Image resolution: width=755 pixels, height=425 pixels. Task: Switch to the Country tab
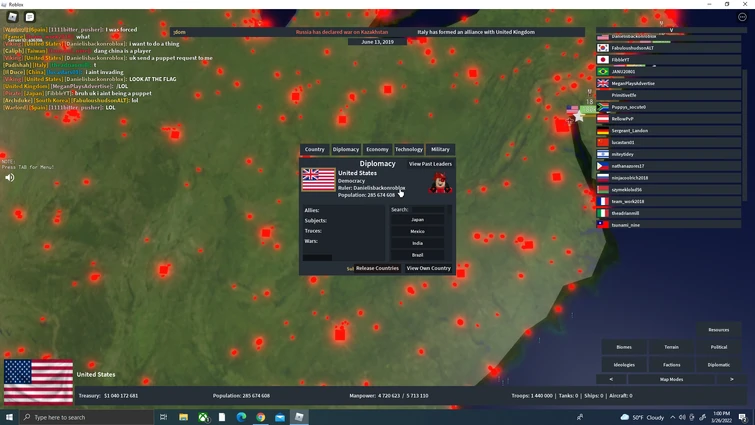pyautogui.click(x=314, y=149)
